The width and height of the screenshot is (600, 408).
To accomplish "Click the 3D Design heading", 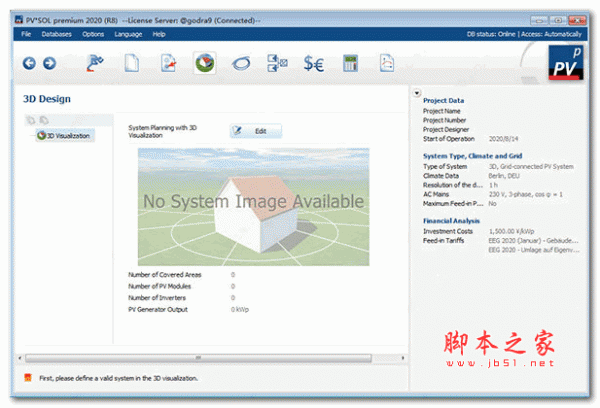I will coord(47,99).
